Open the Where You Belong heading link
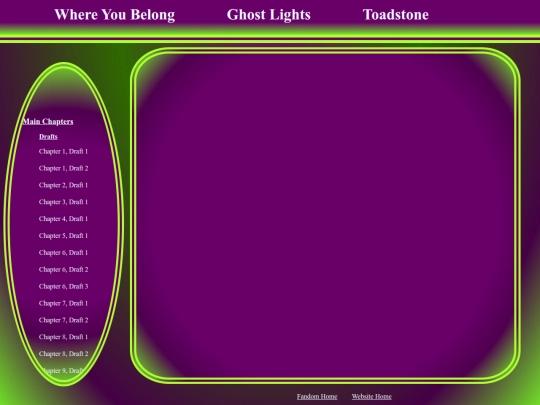Image resolution: width=540 pixels, height=405 pixels. [x=115, y=15]
